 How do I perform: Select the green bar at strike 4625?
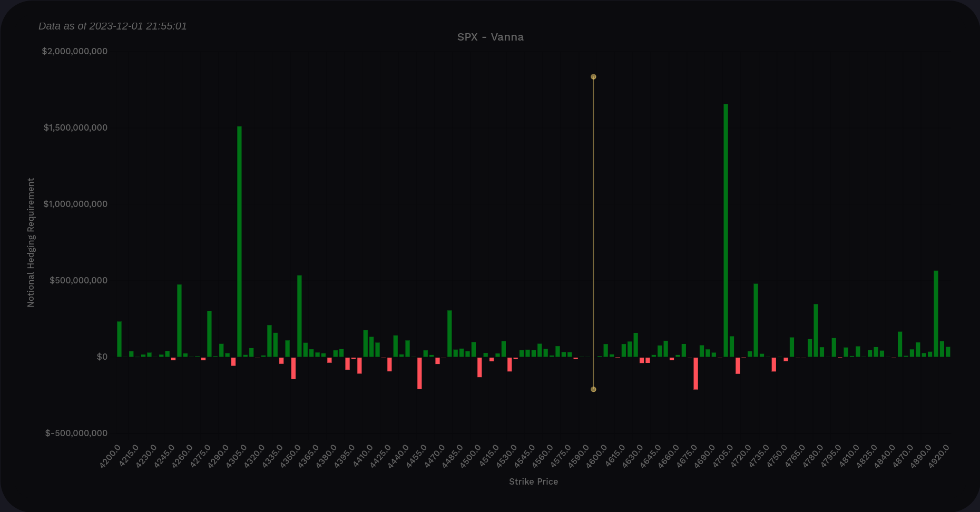pos(635,344)
